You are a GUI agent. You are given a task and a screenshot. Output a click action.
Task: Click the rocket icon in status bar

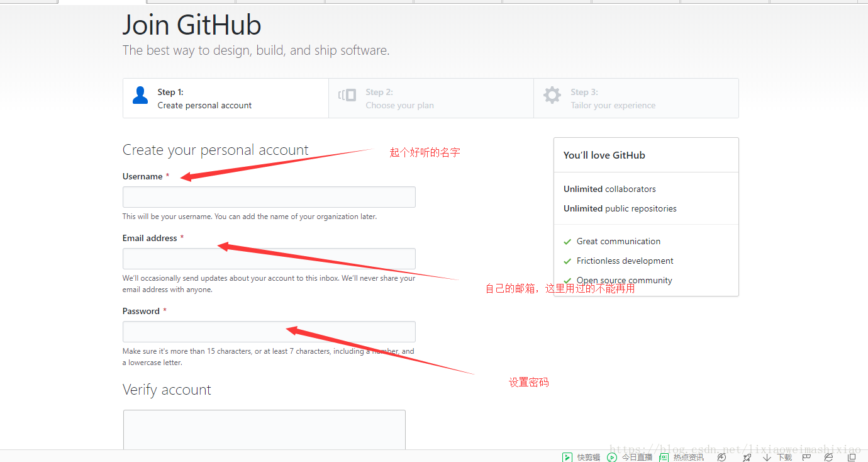(747, 457)
